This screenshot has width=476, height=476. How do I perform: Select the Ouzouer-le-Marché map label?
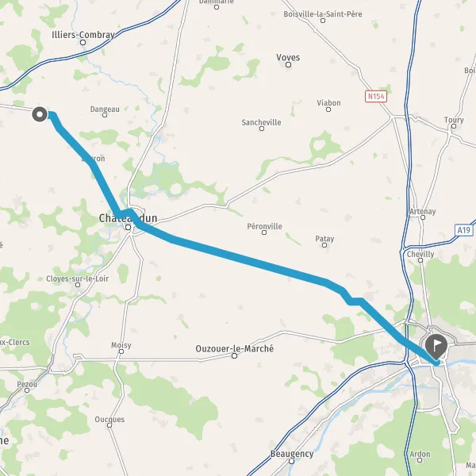(x=234, y=349)
